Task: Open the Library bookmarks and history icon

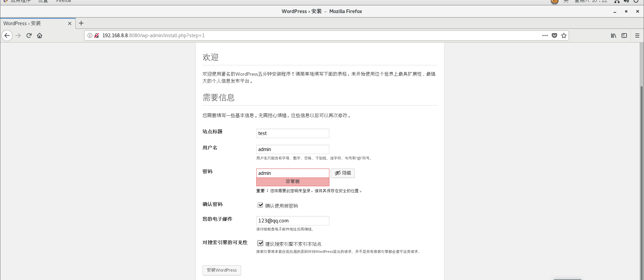Action: coord(613,36)
